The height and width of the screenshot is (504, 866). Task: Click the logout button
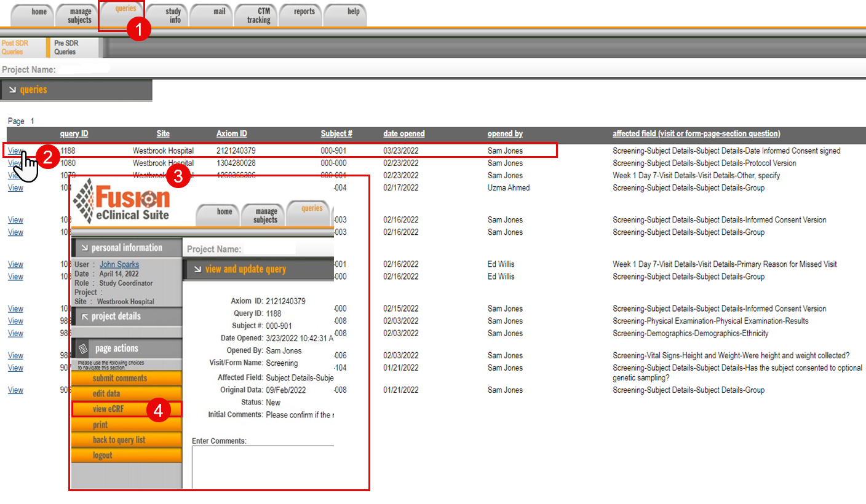coord(127,455)
